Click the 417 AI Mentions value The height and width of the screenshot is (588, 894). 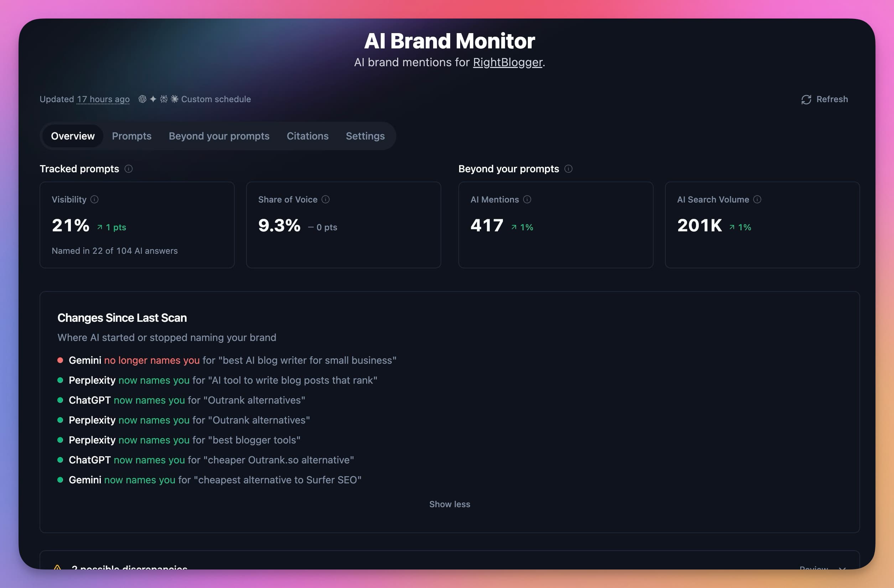pyautogui.click(x=487, y=226)
